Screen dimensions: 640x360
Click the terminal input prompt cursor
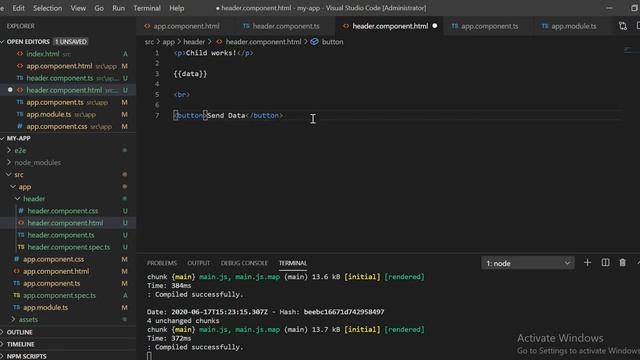[149, 356]
